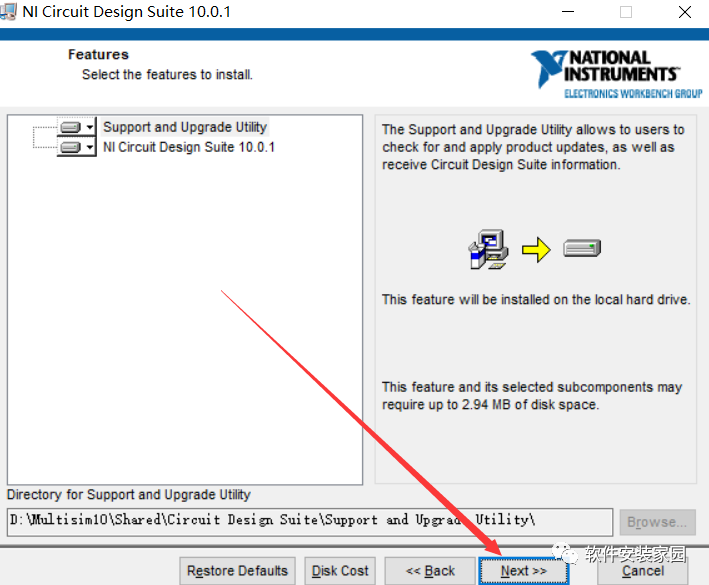Image resolution: width=709 pixels, height=585 pixels.
Task: Click the computer setup icon in description panel
Action: click(x=488, y=249)
